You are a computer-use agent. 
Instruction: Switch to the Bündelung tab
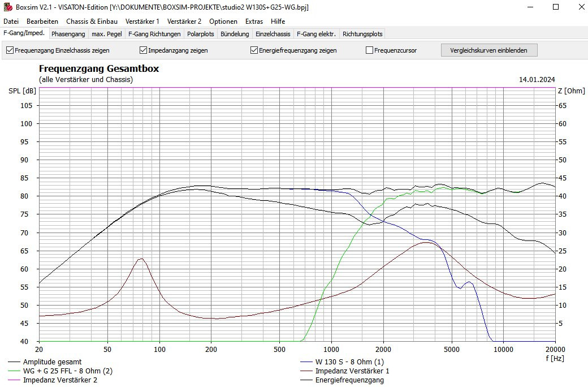pos(235,34)
